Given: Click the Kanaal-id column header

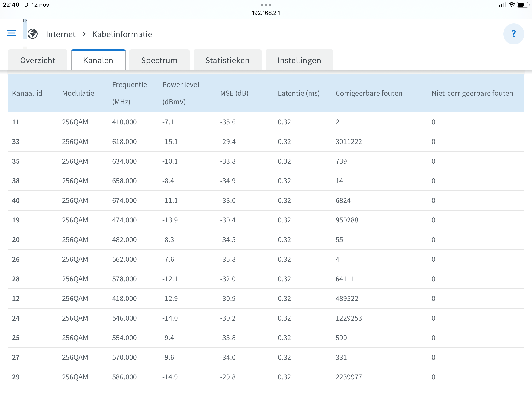Looking at the screenshot, I should (27, 93).
